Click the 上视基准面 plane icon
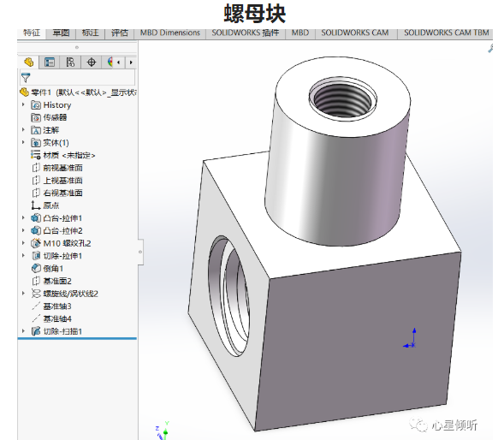Viewport: 504px width, 440px height. pos(36,181)
